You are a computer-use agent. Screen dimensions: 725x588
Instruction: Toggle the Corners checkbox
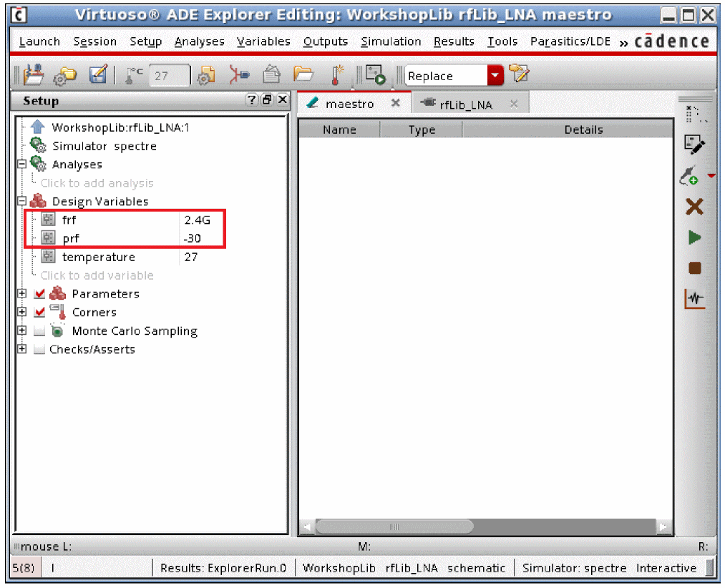tap(40, 312)
